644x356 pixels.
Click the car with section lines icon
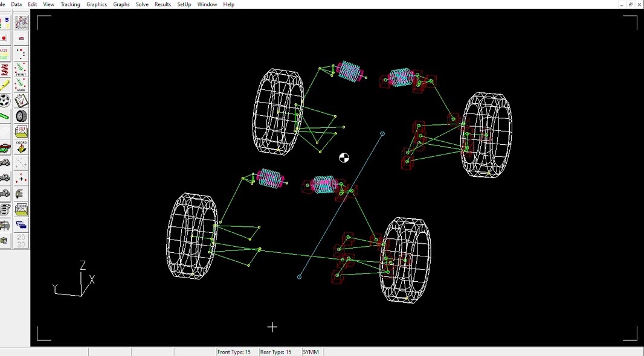click(5, 225)
